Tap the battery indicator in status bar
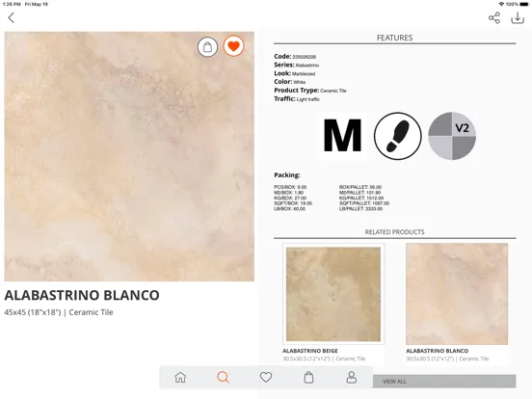The image size is (532, 399). (524, 4)
